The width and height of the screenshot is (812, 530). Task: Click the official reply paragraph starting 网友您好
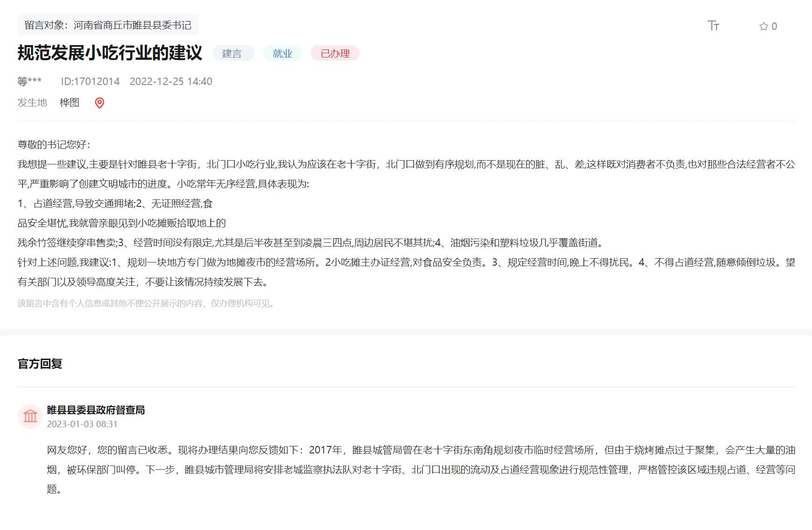click(420, 469)
